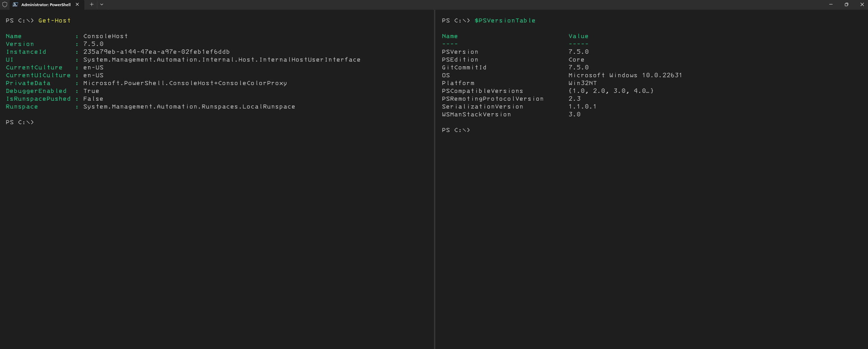Click the PSCompatibleVersions value list

coord(611,91)
